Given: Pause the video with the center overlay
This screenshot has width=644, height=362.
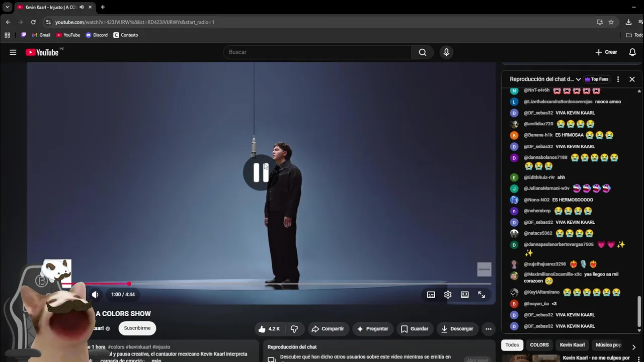Looking at the screenshot, I should point(261,172).
